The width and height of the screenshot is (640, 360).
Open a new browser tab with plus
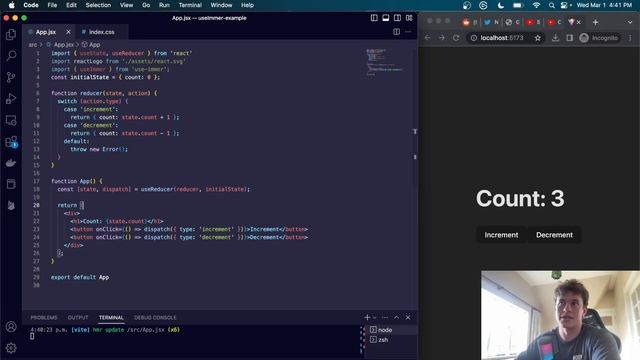tap(595, 22)
